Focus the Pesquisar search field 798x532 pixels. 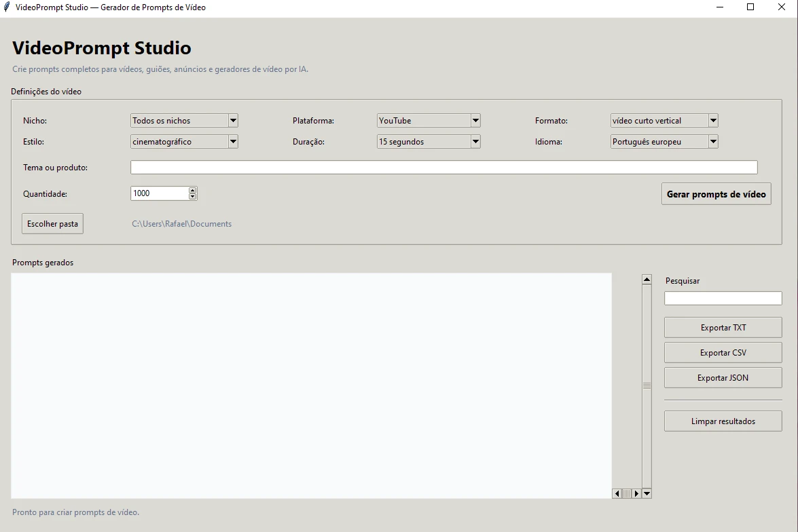coord(723,298)
